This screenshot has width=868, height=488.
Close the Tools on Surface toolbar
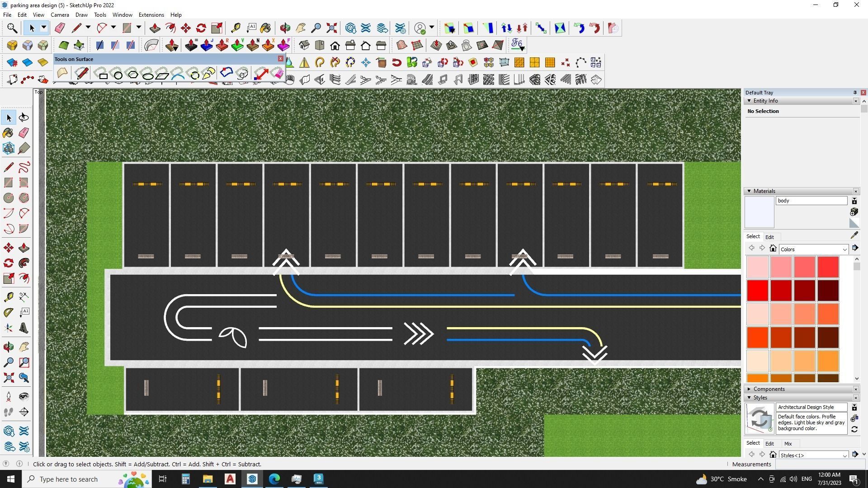coord(280,59)
